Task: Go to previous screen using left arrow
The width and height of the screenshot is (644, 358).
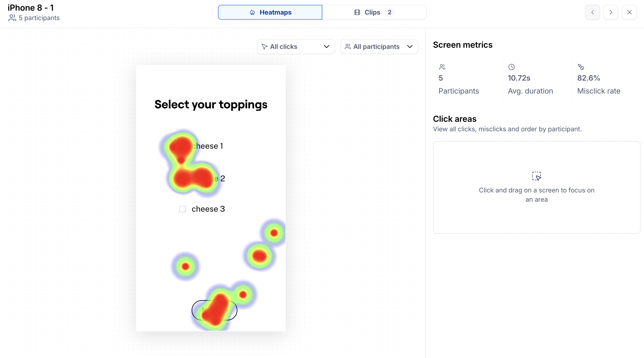Action: [592, 12]
